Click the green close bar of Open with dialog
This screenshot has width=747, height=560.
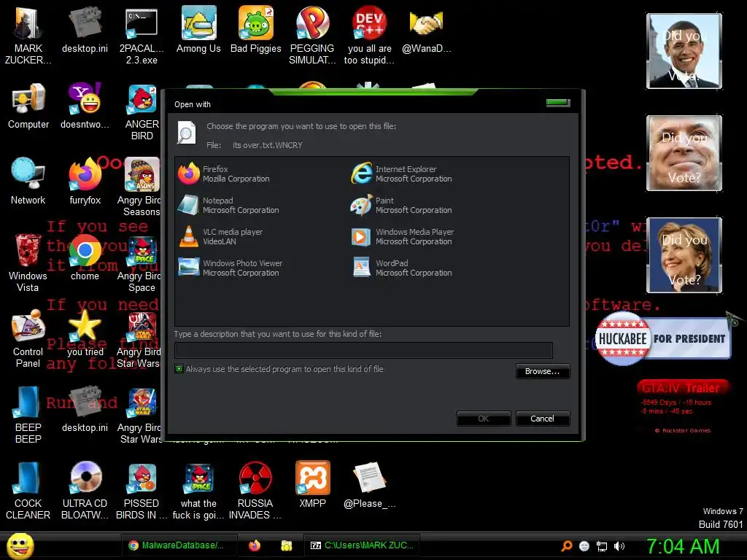point(558,102)
